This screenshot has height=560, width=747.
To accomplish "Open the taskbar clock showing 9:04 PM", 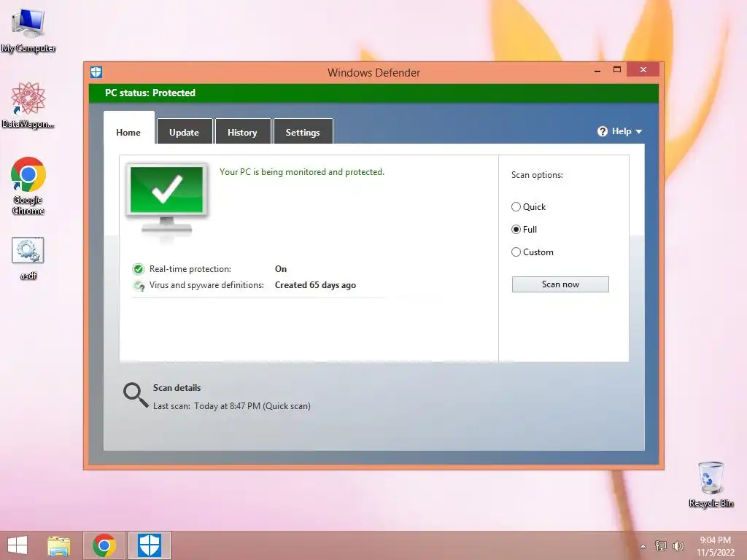I will pyautogui.click(x=715, y=546).
